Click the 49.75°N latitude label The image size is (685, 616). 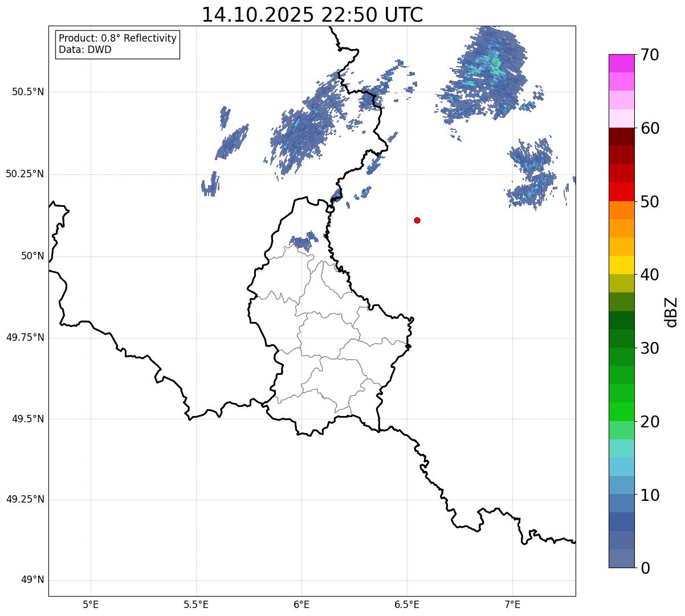tap(25, 337)
